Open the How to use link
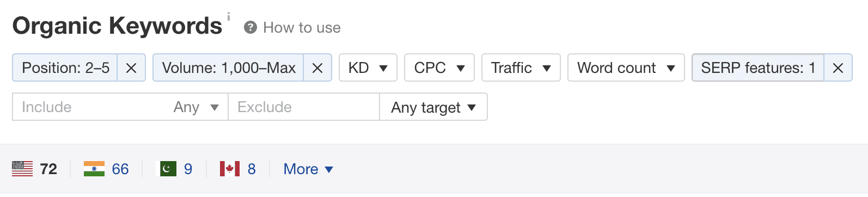Screen dimensions: 868x197 302,27
